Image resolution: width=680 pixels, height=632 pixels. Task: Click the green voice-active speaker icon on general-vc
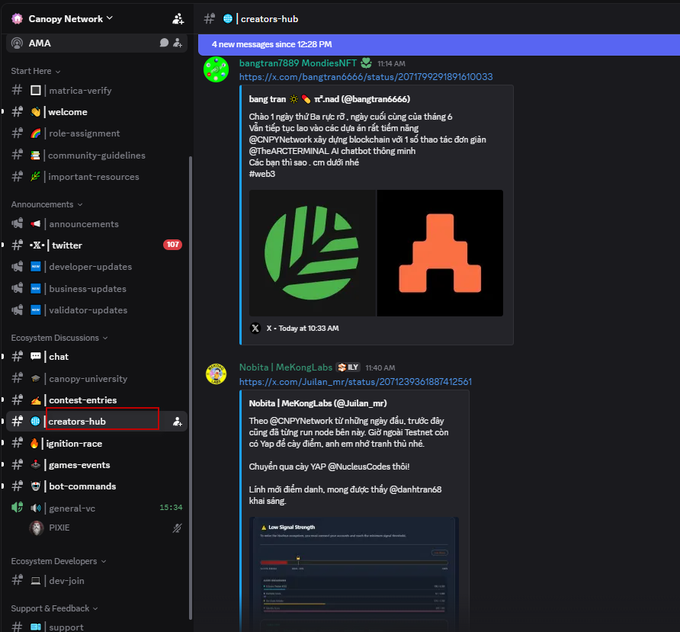(17, 508)
